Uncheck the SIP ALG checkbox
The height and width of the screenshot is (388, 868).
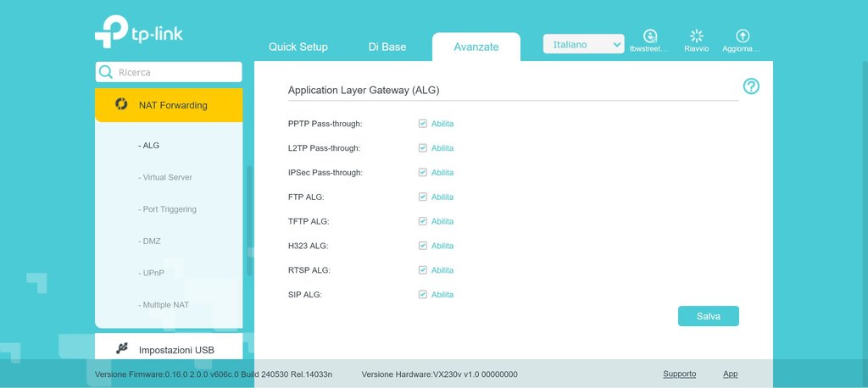coord(422,295)
